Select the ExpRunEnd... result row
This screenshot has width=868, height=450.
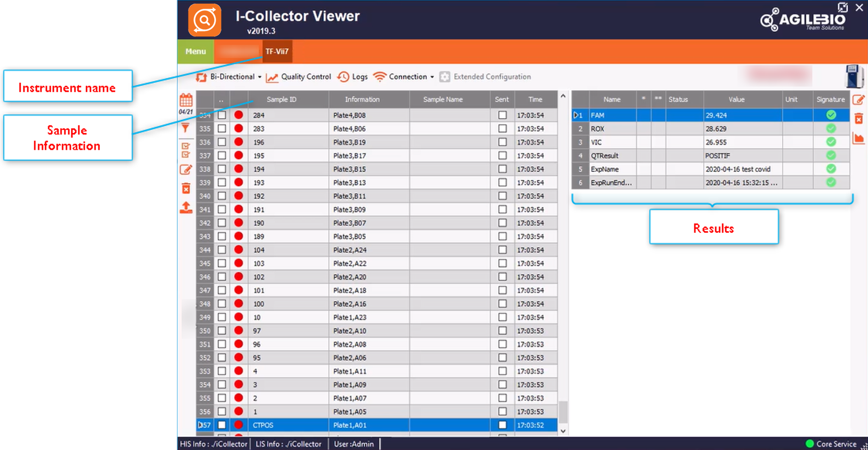coord(711,182)
